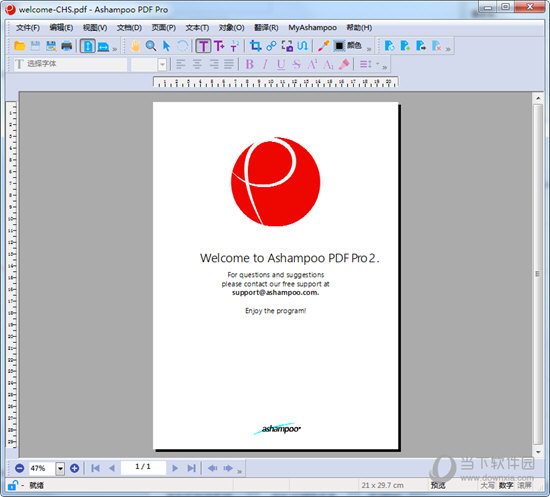Click the locked selection frame icon

287,46
